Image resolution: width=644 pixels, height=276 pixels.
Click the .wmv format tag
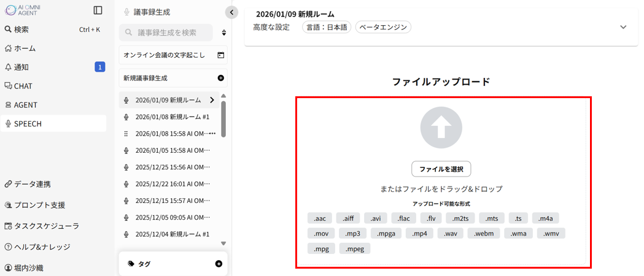[551, 234]
